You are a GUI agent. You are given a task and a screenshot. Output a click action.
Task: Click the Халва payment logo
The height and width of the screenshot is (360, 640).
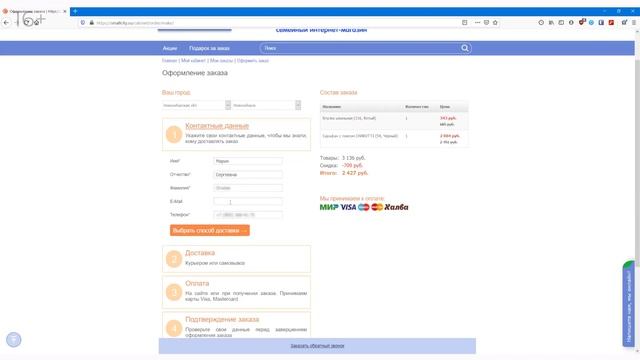coord(396,207)
